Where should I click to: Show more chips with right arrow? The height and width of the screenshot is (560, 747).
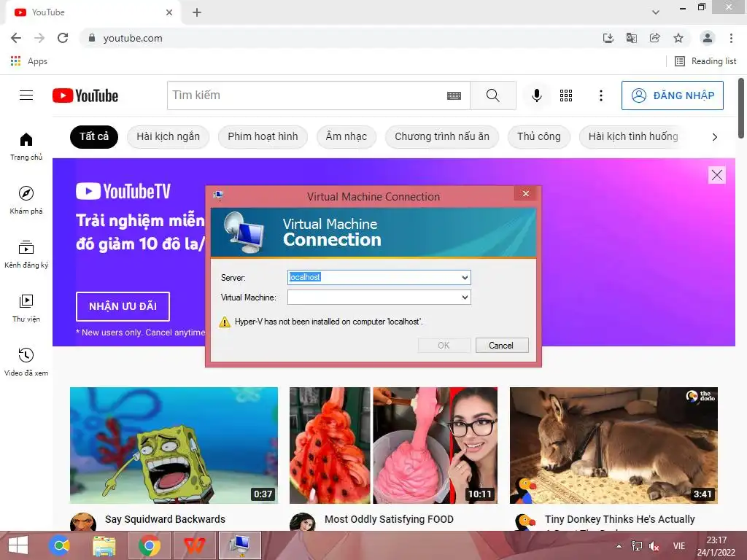pos(714,137)
